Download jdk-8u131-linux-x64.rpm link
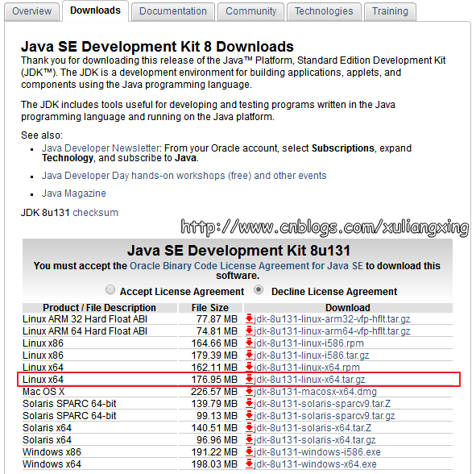The height and width of the screenshot is (474, 476). 307,368
